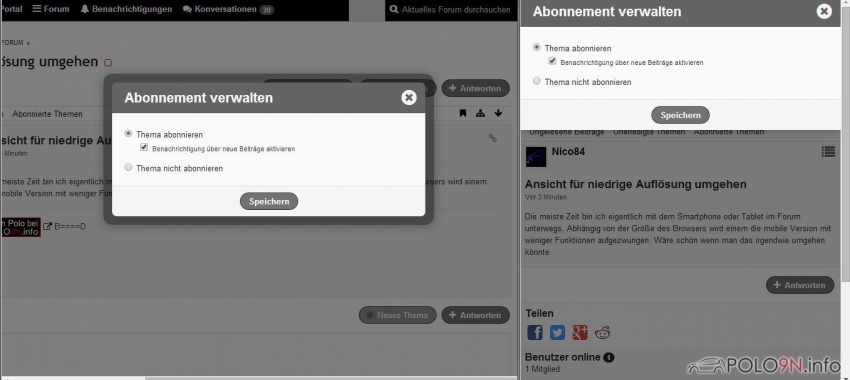
Task: Toggle Benachrichtigung über neue Beiträge checkbox in mobile dialog
Action: (552, 61)
